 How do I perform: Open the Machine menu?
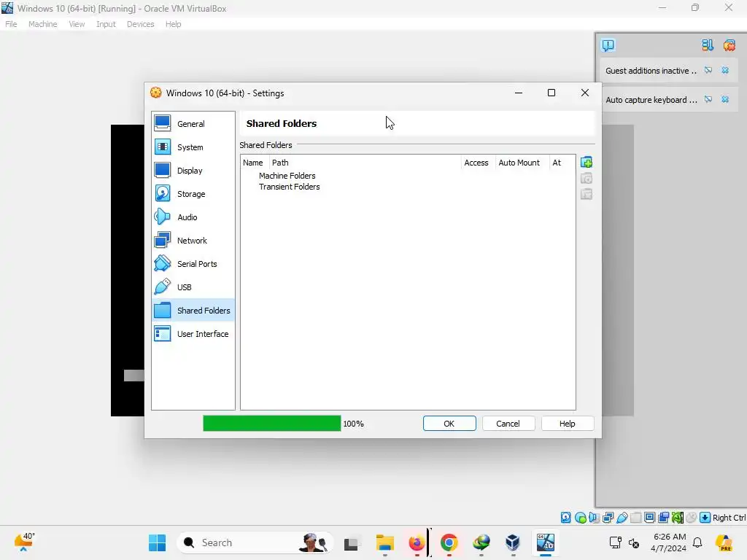tap(42, 24)
